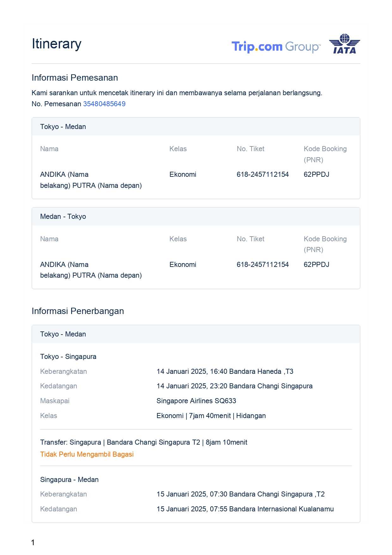This screenshot has height=555, width=392.
Task: Click the sentence advising to print the itinerary
Action: [177, 93]
